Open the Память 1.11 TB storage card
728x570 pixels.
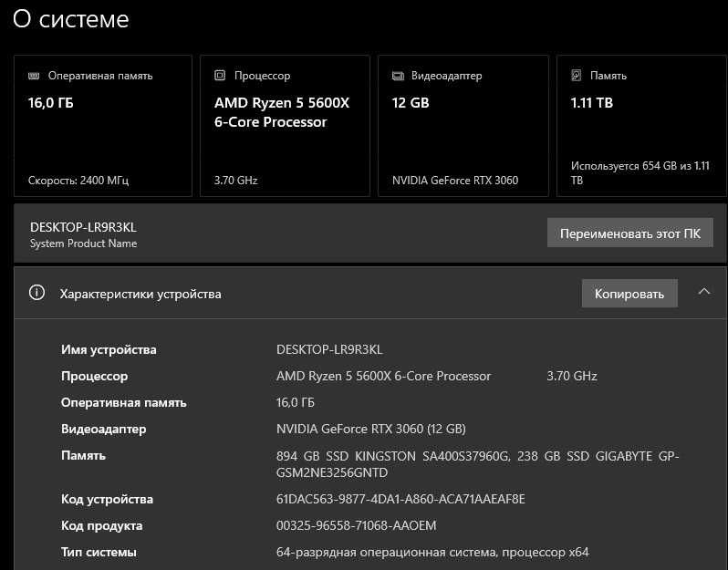tap(642, 126)
